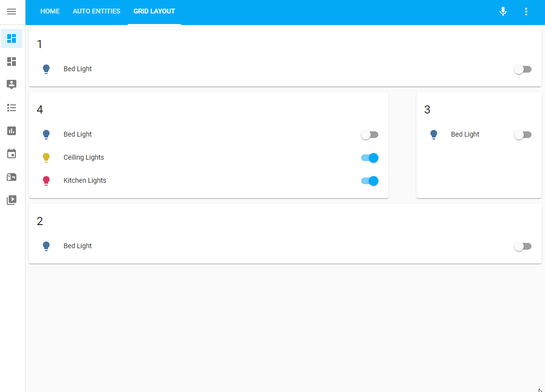The image size is (545, 392).
Task: Switch to the Auto Entities tab
Action: (x=96, y=12)
